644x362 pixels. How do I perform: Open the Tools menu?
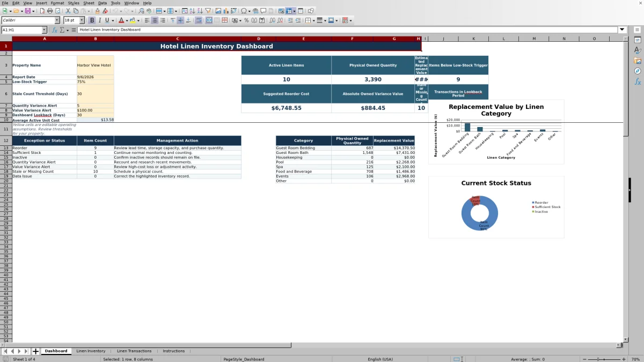[115, 3]
